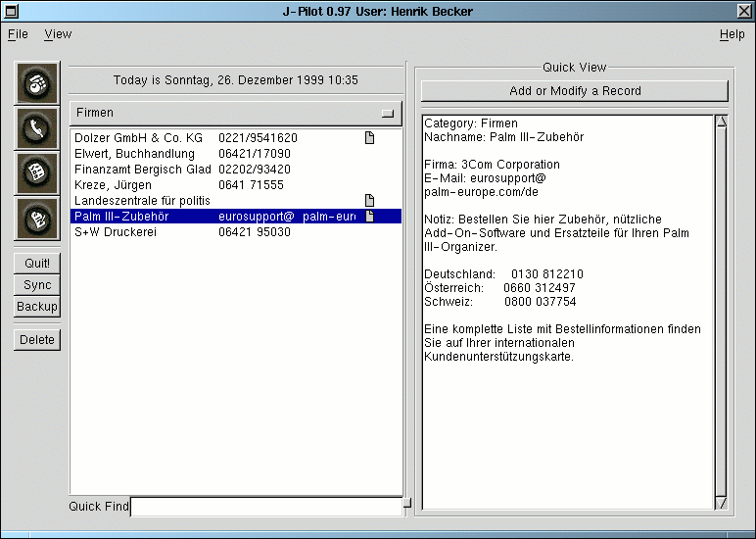Click the Sync button
This screenshot has height=539, width=756.
click(x=37, y=285)
